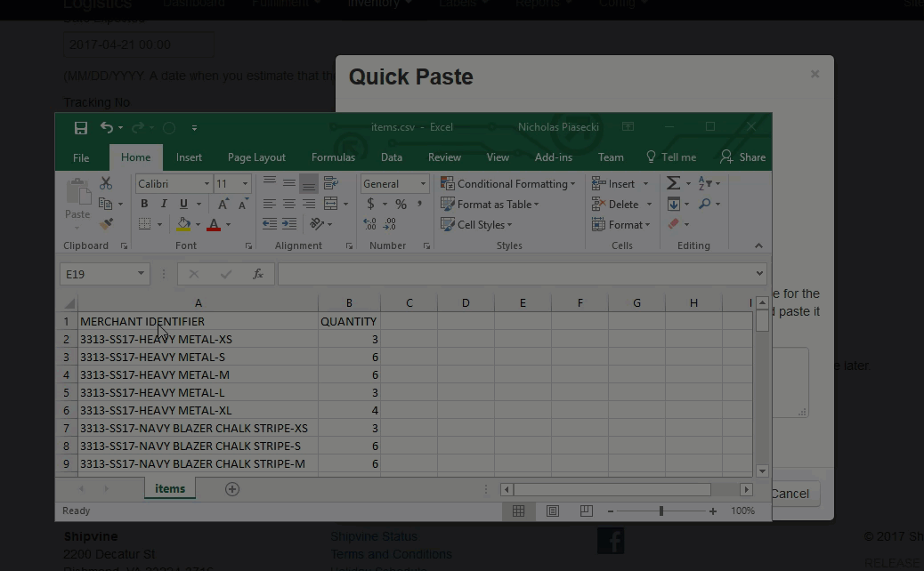This screenshot has width=924, height=571.
Task: Click the Sort & Filter icon
Action: click(705, 183)
